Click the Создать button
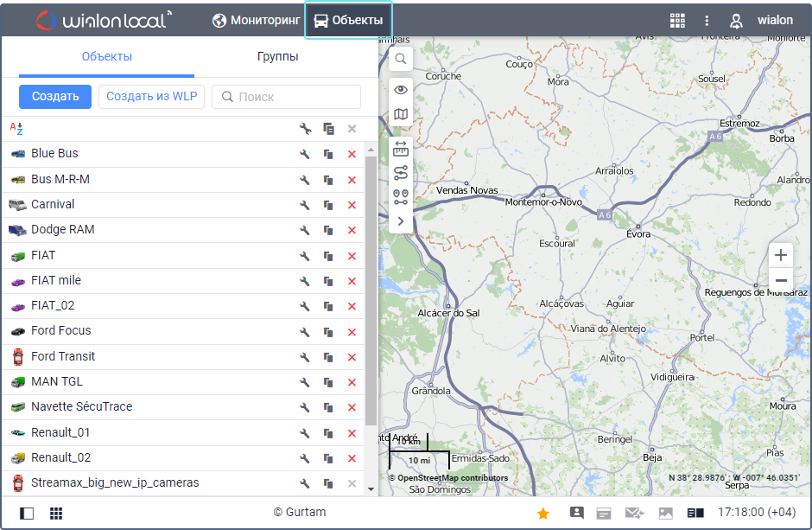812x530 pixels. [55, 97]
